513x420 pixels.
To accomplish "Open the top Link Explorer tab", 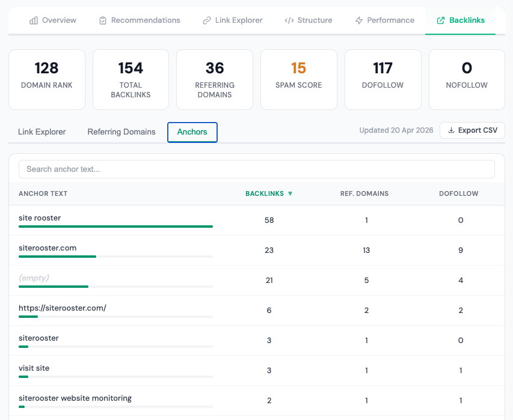I will click(x=233, y=20).
